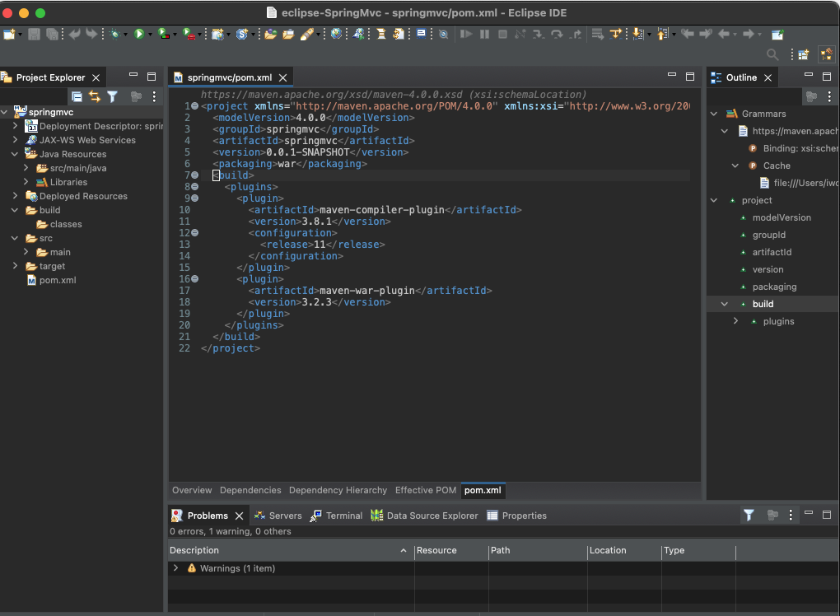
Task: Click the Debug bug icon in toolbar
Action: tap(114, 34)
